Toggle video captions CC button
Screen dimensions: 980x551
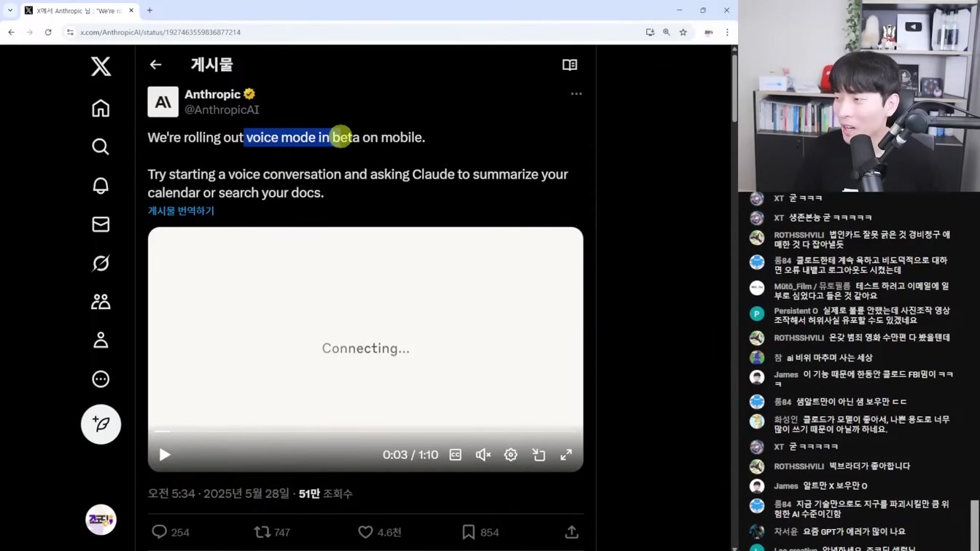[455, 455]
